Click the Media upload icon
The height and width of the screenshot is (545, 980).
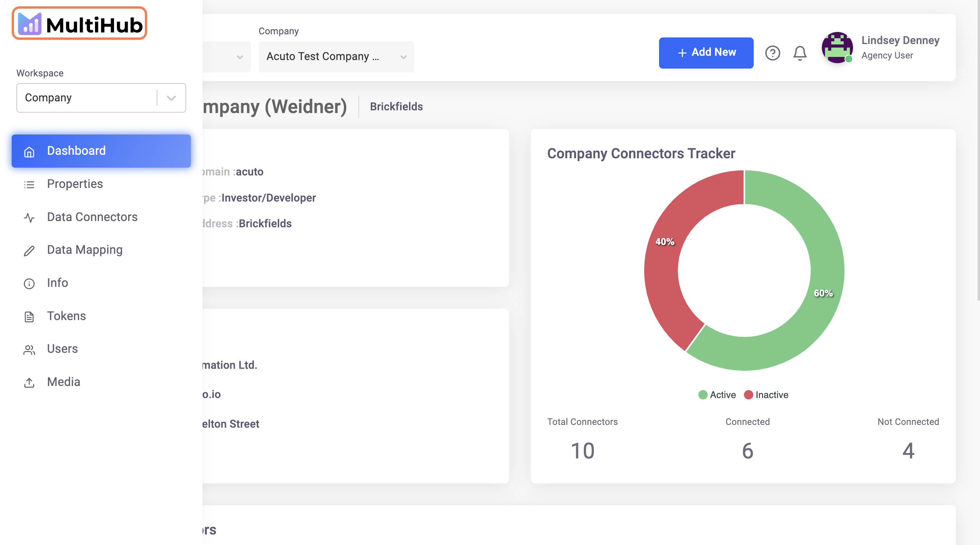pyautogui.click(x=29, y=382)
